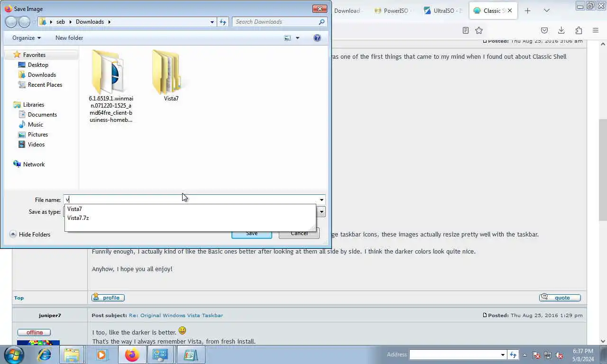Click the Control Panel taskbar icon
The image size is (607, 364).
161,355
